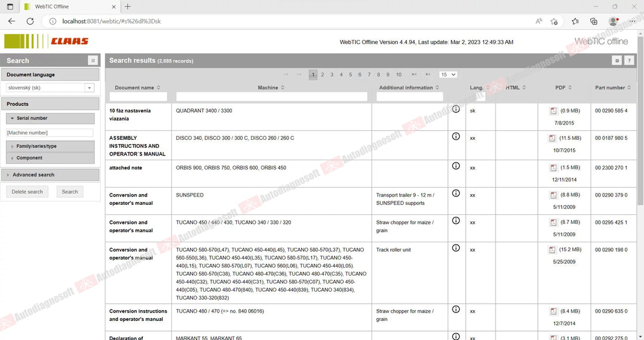Open the browser profile avatar
Screen dimensions: 644x340
click(x=613, y=21)
